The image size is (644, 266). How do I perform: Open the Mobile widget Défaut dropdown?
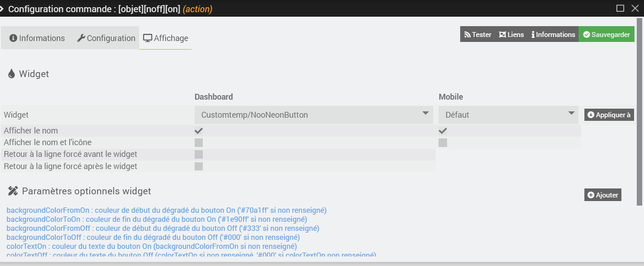tap(508, 115)
